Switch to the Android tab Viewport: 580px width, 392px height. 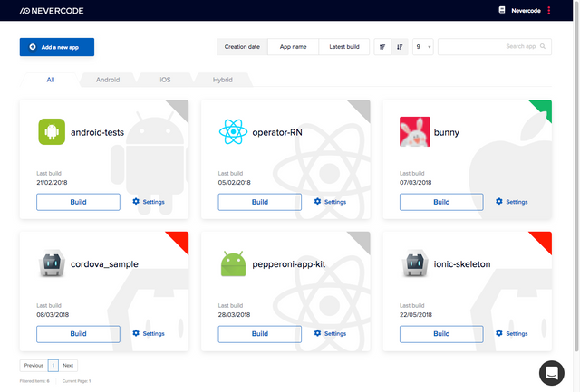[108, 80]
